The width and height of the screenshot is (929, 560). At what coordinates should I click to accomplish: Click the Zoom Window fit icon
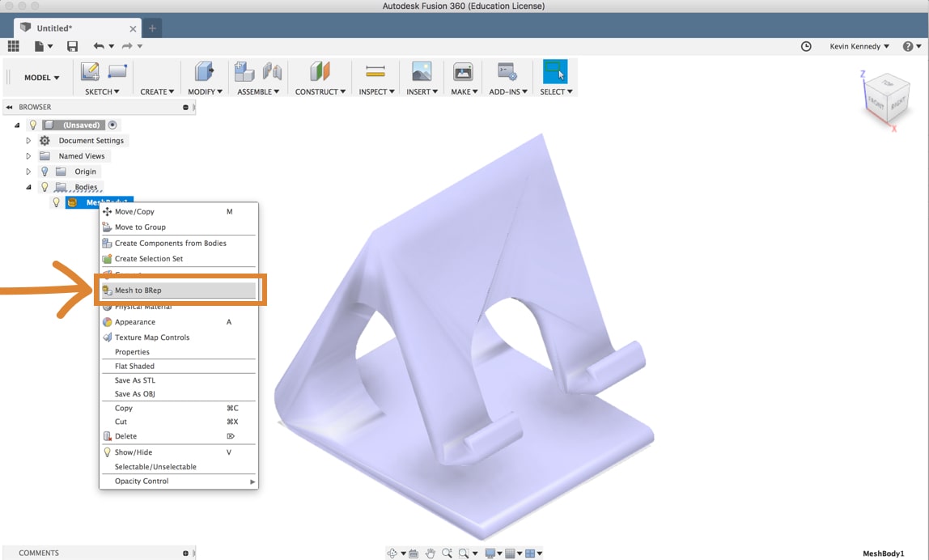coord(464,554)
